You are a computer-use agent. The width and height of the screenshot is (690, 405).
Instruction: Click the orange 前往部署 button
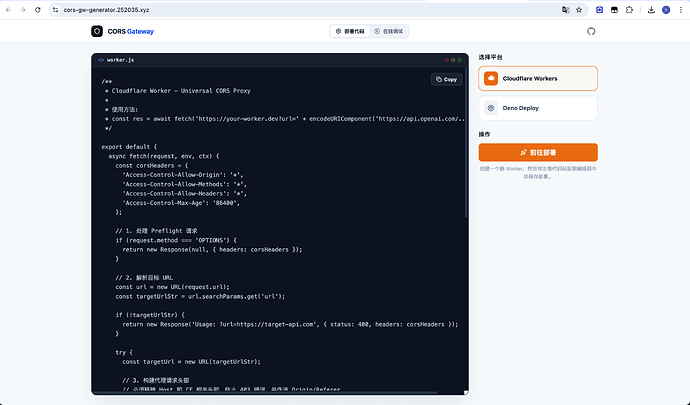[538, 152]
